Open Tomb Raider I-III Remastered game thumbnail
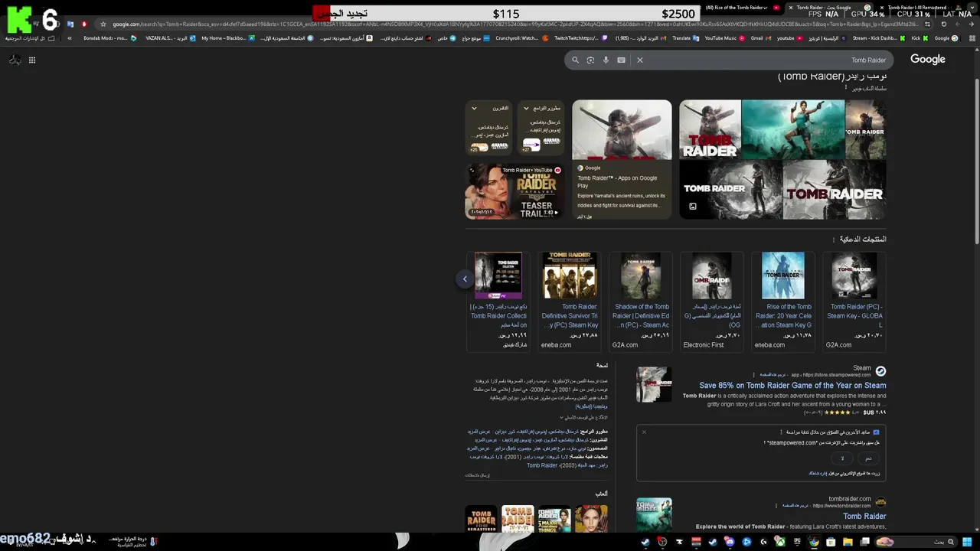 [x=482, y=519]
